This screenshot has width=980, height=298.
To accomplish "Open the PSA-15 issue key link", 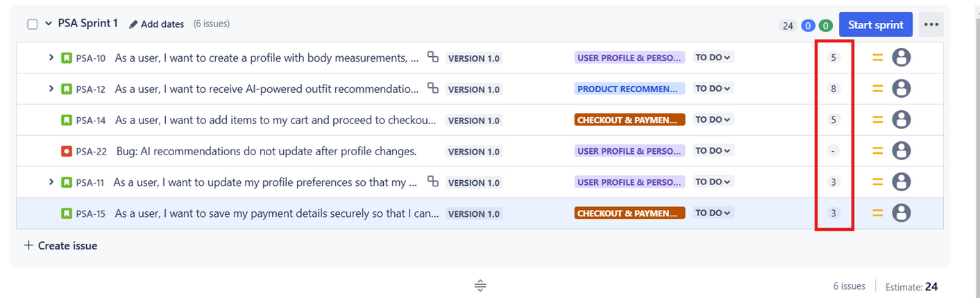I will tap(91, 214).
